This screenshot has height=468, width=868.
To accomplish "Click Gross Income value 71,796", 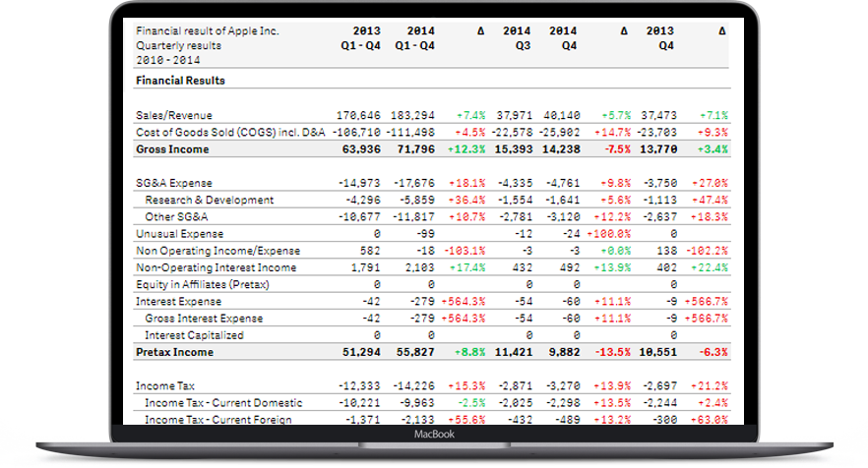I will [415, 148].
